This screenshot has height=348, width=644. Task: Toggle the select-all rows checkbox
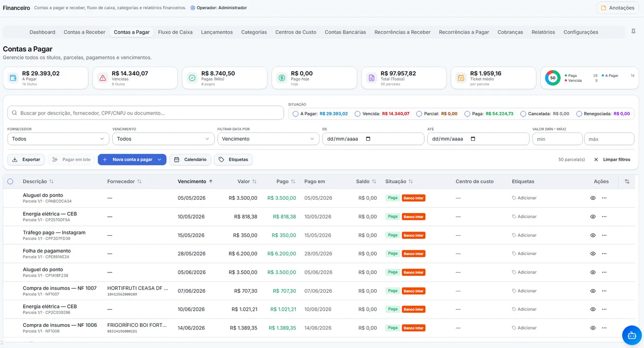tap(10, 181)
